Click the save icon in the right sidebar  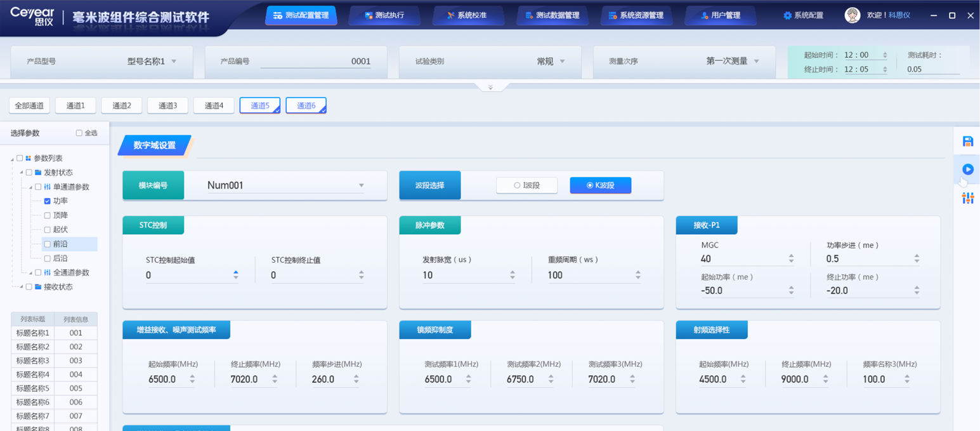[x=967, y=141]
